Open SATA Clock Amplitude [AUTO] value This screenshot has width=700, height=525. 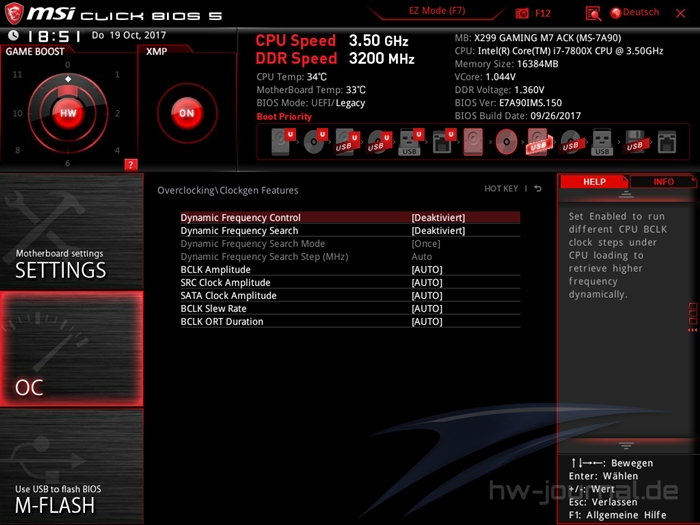click(427, 296)
